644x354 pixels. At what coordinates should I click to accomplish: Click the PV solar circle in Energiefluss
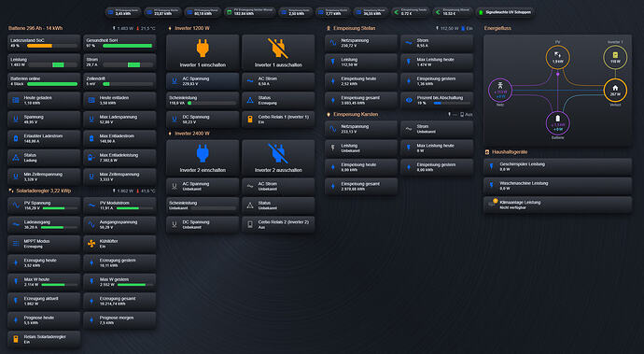click(x=557, y=57)
